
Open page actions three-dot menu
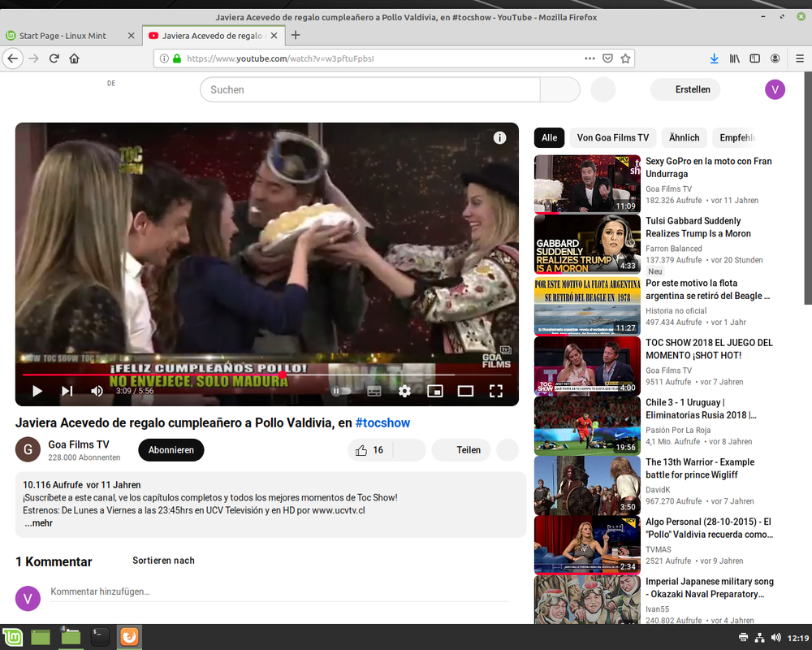[590, 58]
